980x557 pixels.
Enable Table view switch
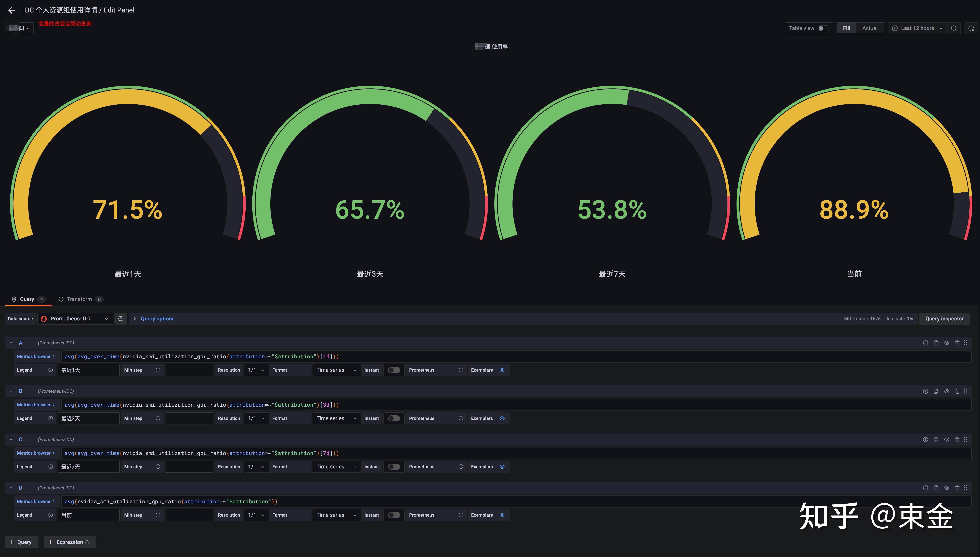(823, 28)
